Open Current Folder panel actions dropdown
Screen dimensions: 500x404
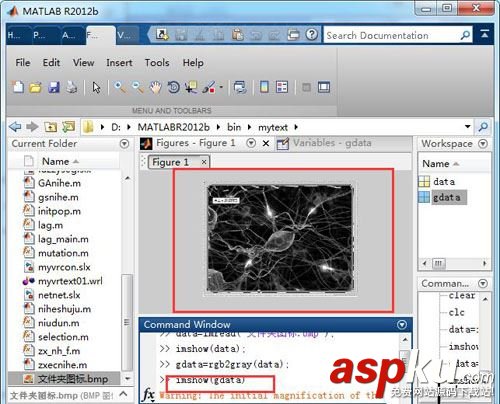124,144
